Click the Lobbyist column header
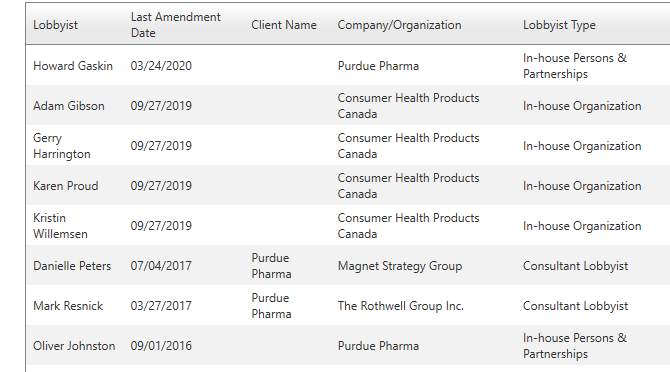Image resolution: width=670 pixels, height=372 pixels. click(56, 25)
